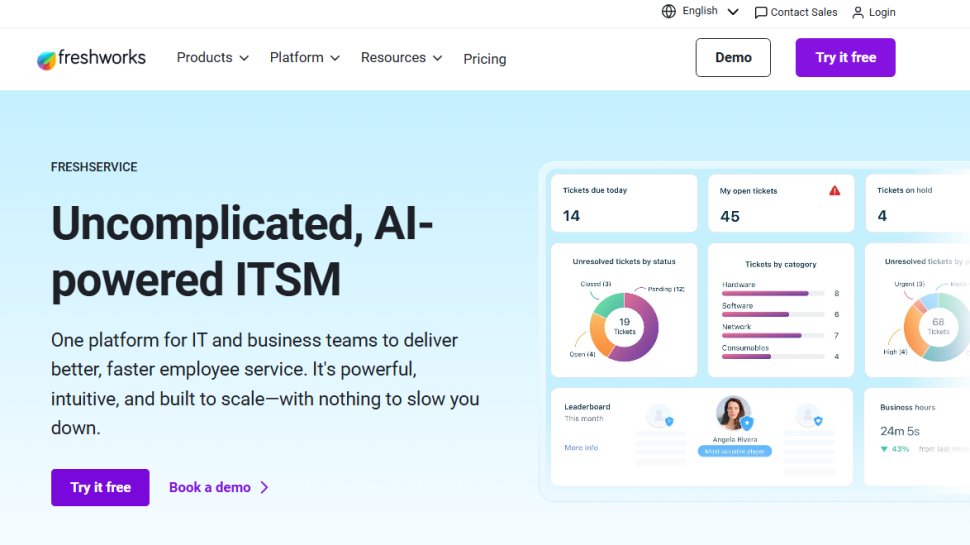Image resolution: width=970 pixels, height=545 pixels.
Task: Click the Contact Sales link
Action: click(x=796, y=12)
